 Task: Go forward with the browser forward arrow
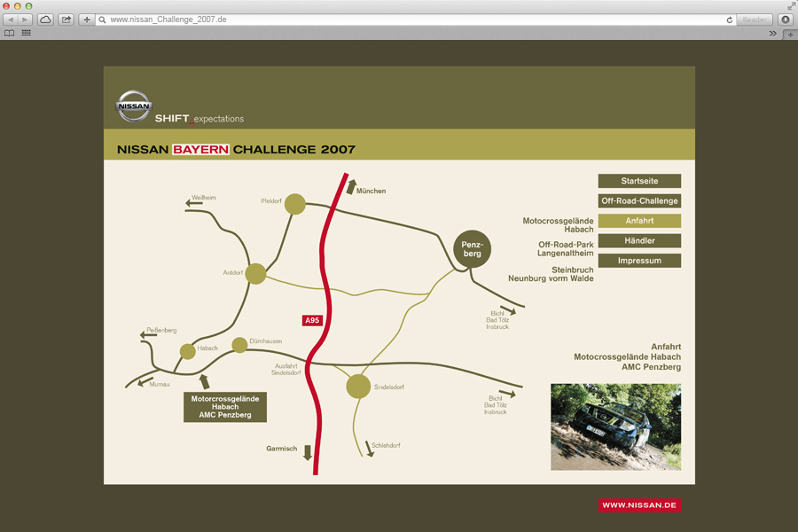[25, 20]
